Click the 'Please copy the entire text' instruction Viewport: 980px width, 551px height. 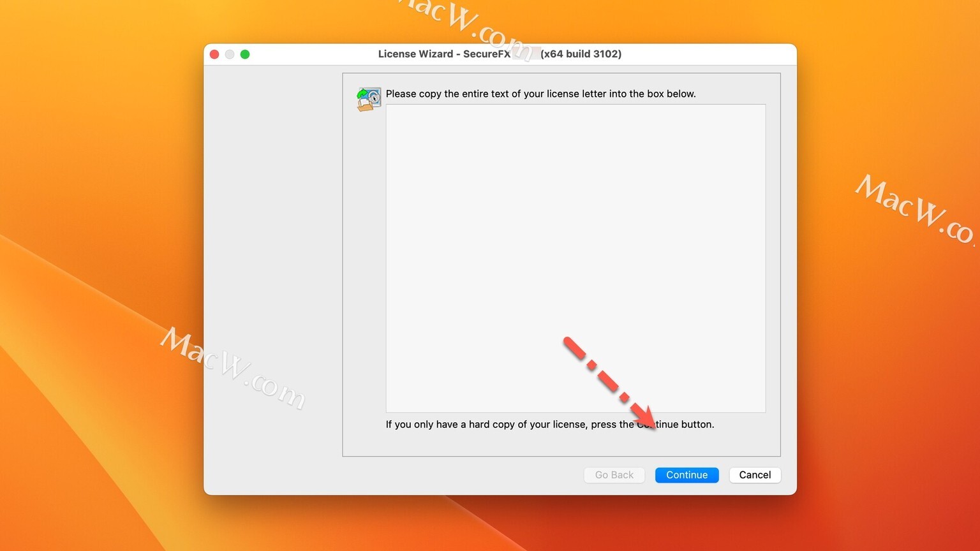point(540,94)
